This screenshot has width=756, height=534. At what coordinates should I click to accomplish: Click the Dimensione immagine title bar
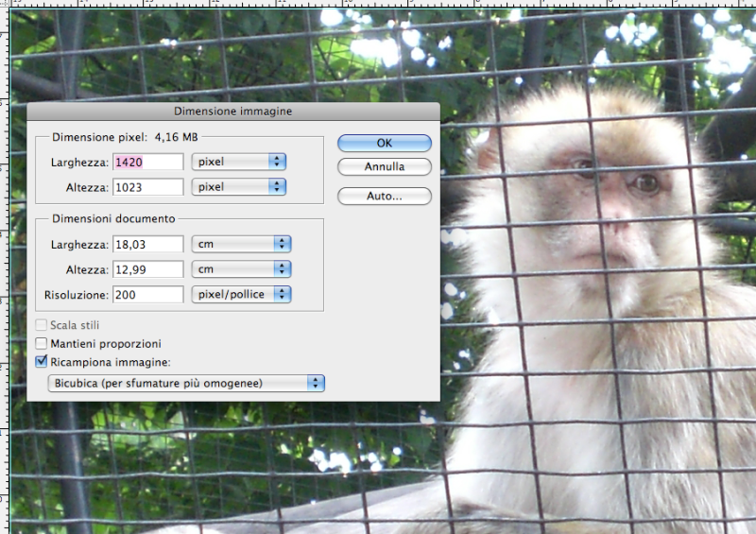tap(233, 112)
